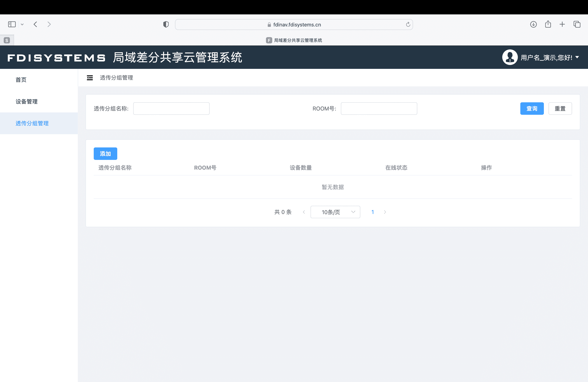588x382 pixels.
Task: Click the privacy shield icon
Action: 166,24
